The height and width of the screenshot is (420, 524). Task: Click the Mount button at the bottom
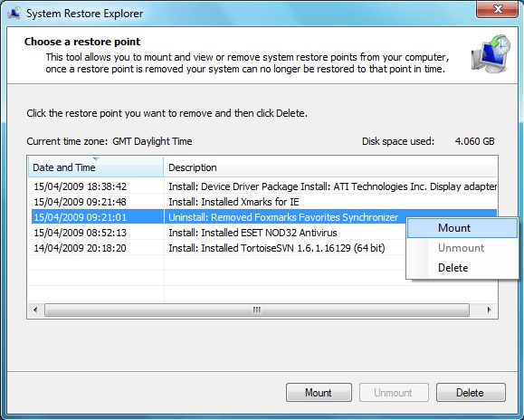click(x=319, y=393)
